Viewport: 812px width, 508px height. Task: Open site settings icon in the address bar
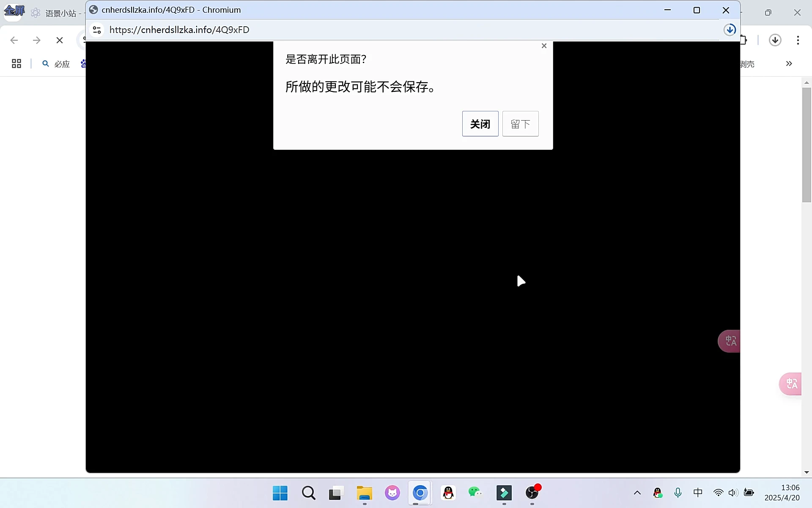tap(96, 30)
